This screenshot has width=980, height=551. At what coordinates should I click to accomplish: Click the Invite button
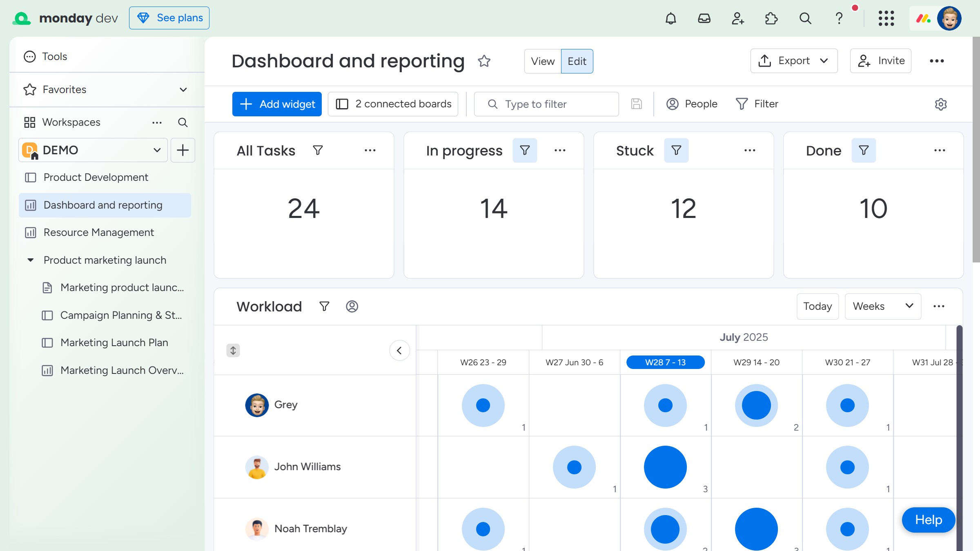880,61
